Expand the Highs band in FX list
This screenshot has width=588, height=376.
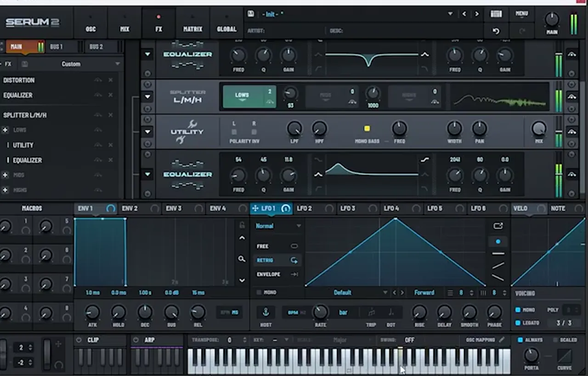[5, 190]
